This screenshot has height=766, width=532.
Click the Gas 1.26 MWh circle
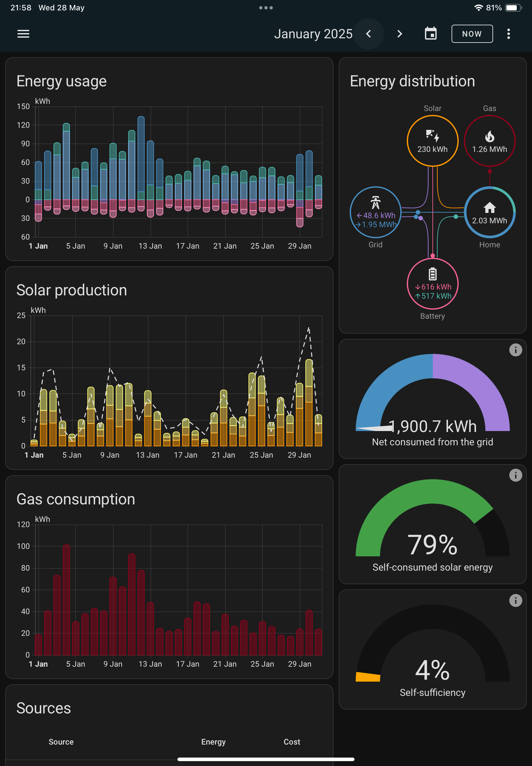(489, 141)
